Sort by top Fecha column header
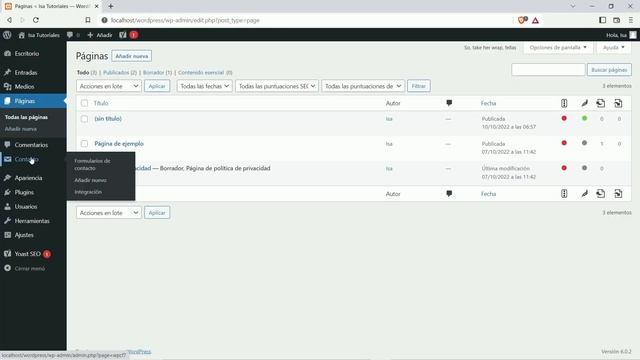The width and height of the screenshot is (640, 360). [x=488, y=103]
